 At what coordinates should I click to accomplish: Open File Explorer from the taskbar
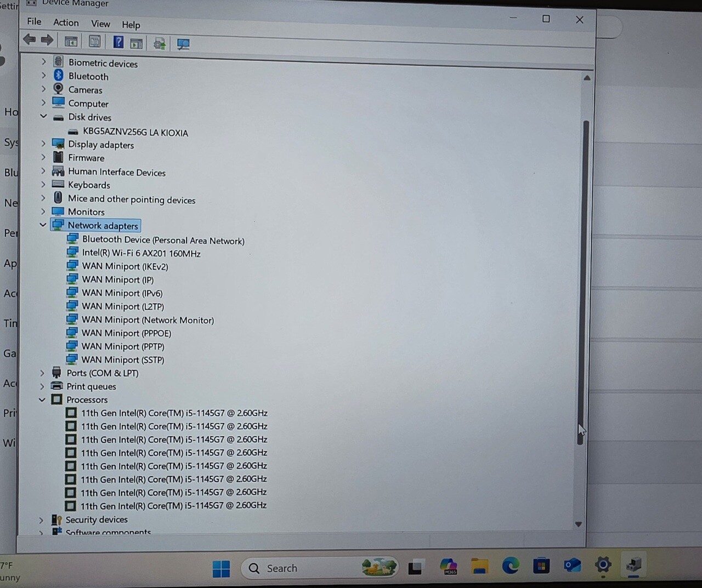click(480, 566)
